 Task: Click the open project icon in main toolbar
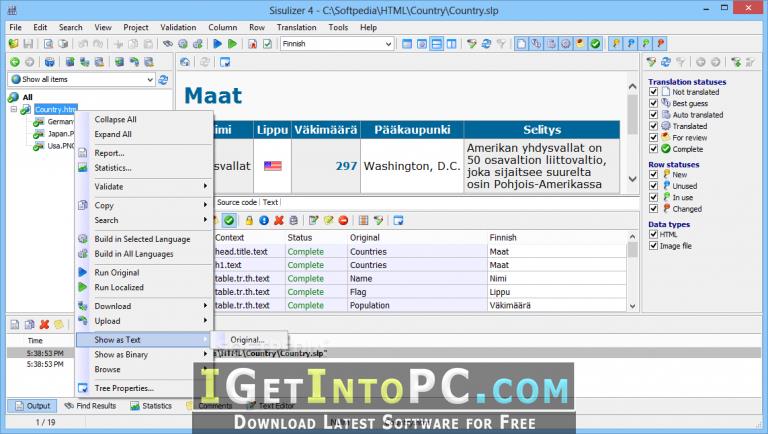pyautogui.click(x=13, y=44)
